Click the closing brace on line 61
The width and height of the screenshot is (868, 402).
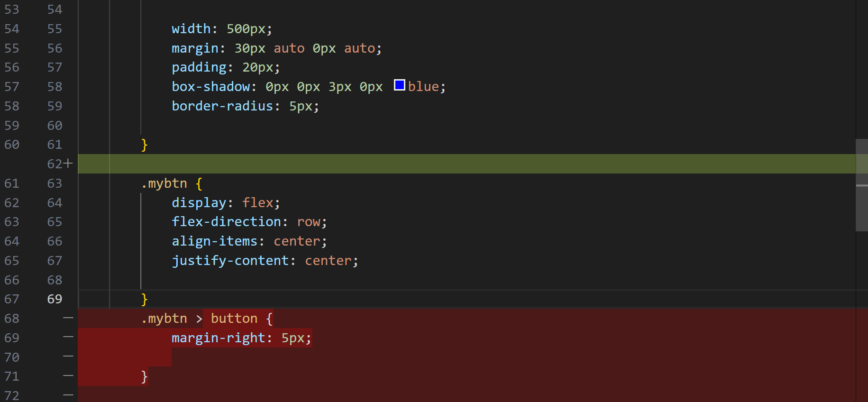click(145, 145)
